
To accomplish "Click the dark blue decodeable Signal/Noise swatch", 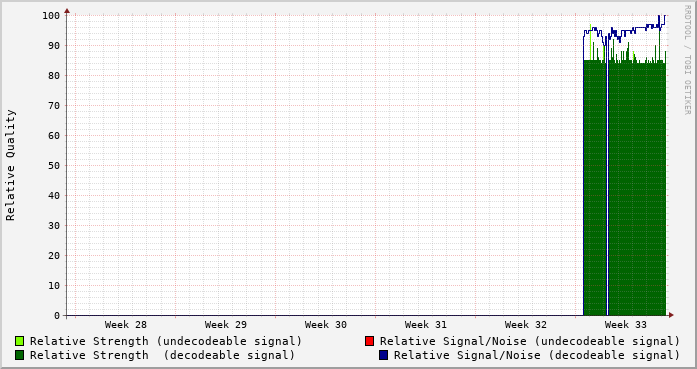I will pyautogui.click(x=383, y=355).
